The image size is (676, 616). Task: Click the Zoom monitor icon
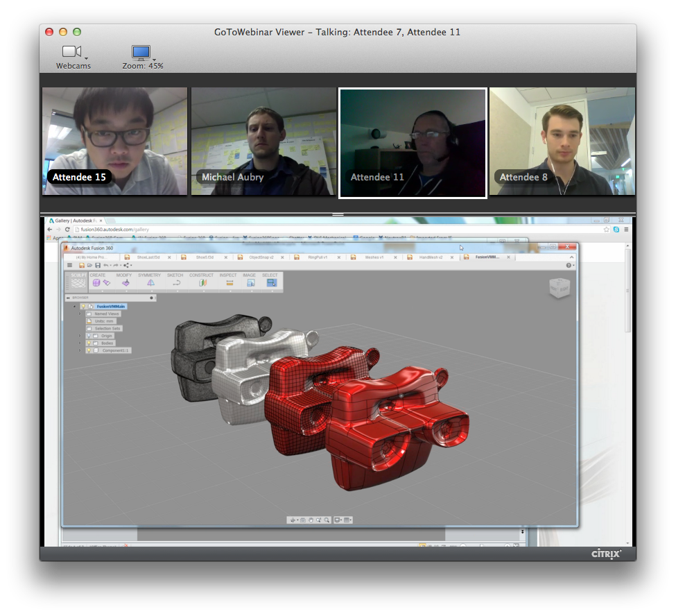click(141, 52)
